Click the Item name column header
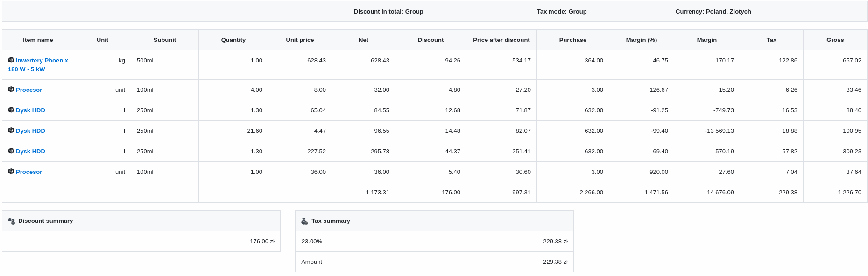 pyautogui.click(x=38, y=40)
